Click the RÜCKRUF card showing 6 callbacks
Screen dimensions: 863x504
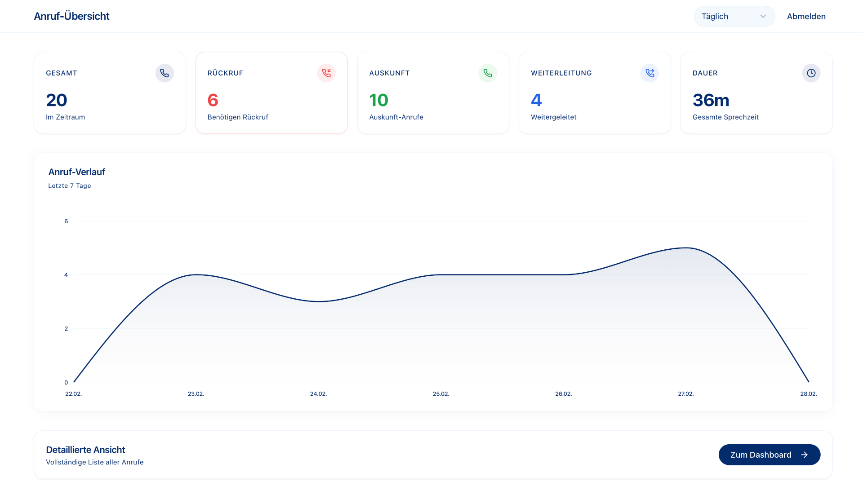(x=271, y=93)
